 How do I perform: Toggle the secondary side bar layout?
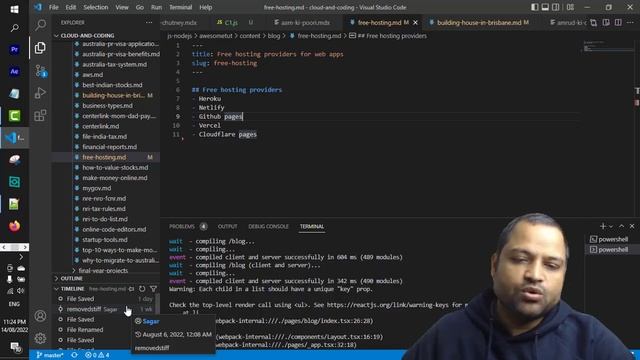click(x=556, y=7)
